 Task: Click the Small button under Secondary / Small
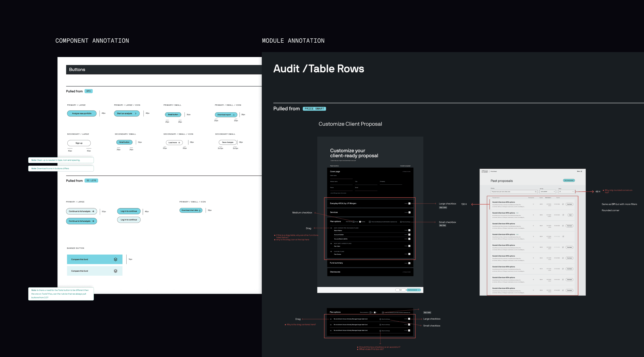pos(124,142)
